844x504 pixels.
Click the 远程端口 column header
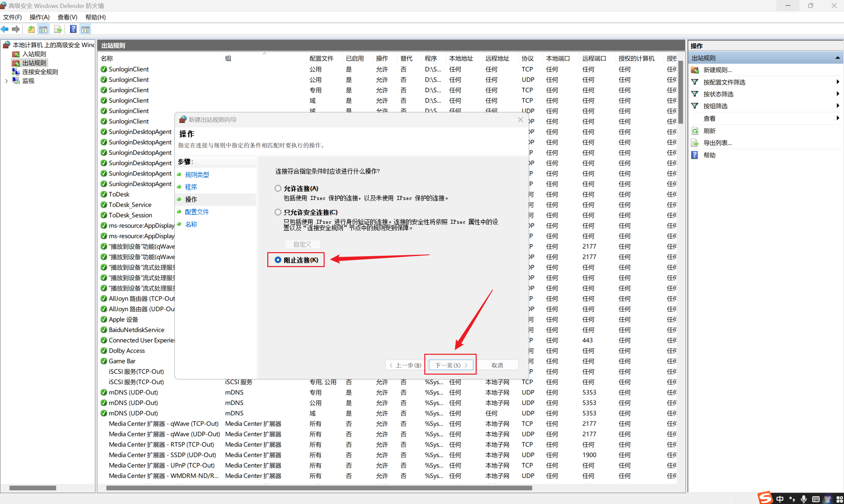pos(597,59)
